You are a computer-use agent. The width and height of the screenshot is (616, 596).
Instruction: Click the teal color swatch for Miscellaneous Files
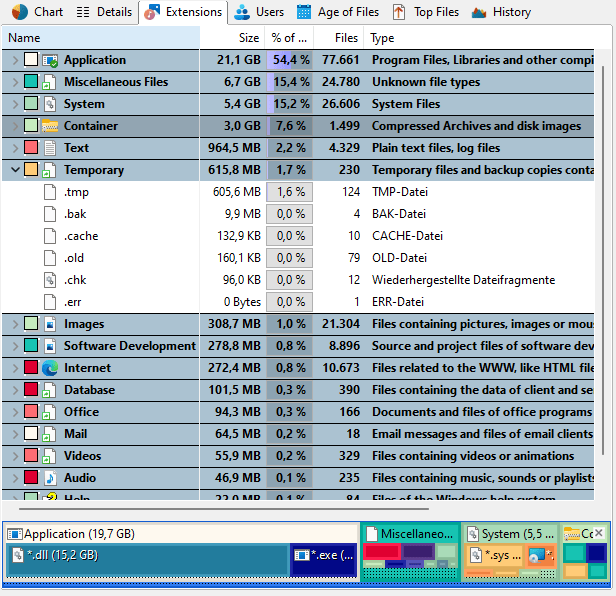(x=31, y=82)
